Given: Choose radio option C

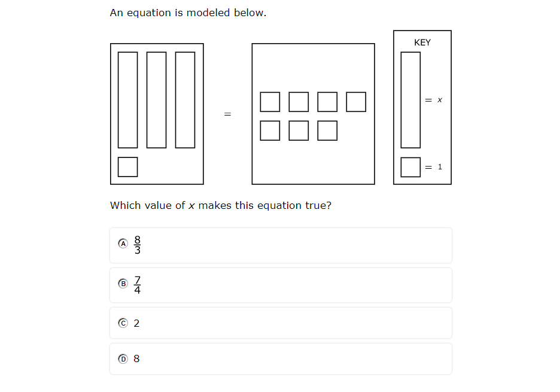Looking at the screenshot, I should click(x=123, y=323).
